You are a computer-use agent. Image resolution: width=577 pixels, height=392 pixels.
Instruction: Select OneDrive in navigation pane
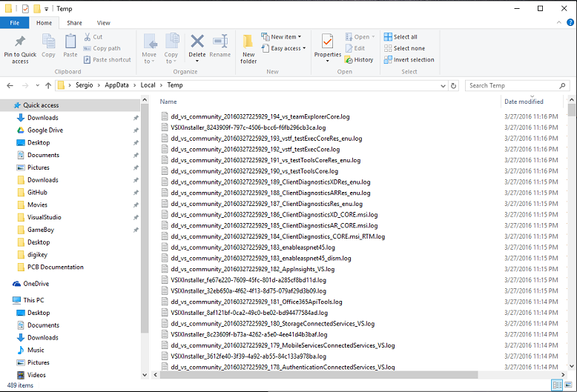36,284
